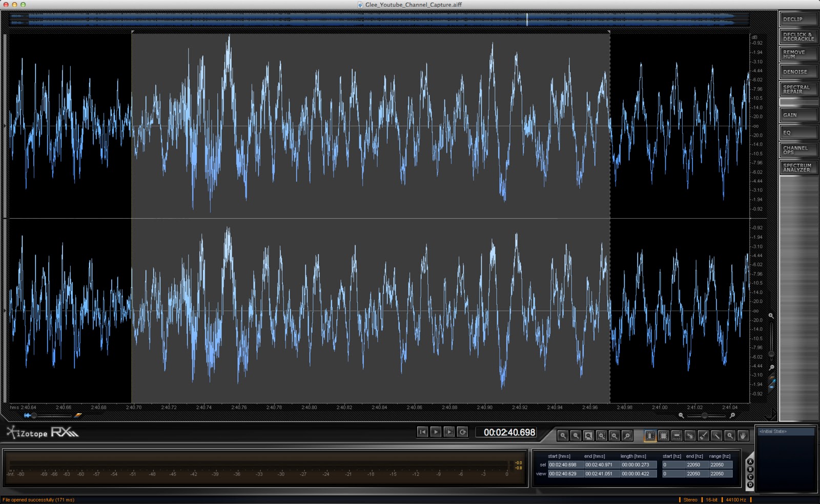Rewind to the start of file
The width and height of the screenshot is (820, 504).
click(x=422, y=432)
